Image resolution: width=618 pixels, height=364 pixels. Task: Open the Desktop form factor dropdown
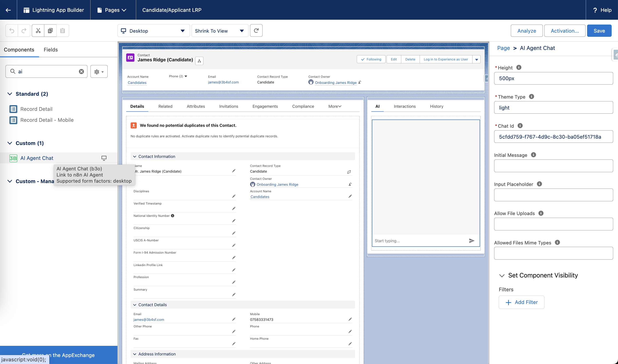[x=153, y=31]
